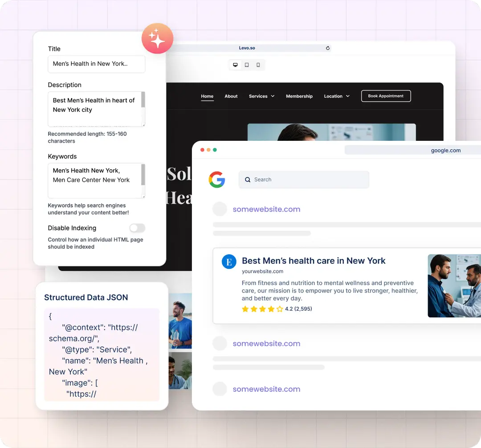The image size is (481, 448).
Task: Open the Location menu label
Action: point(333,96)
